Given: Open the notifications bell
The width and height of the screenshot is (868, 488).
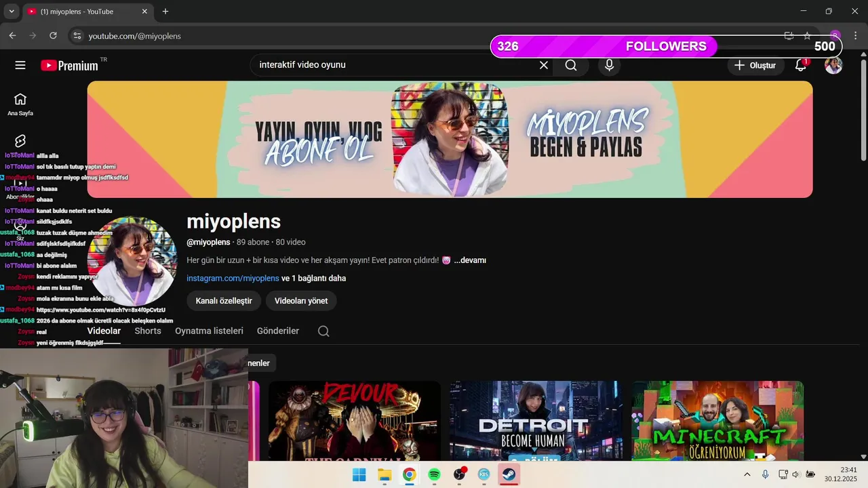Looking at the screenshot, I should point(801,65).
